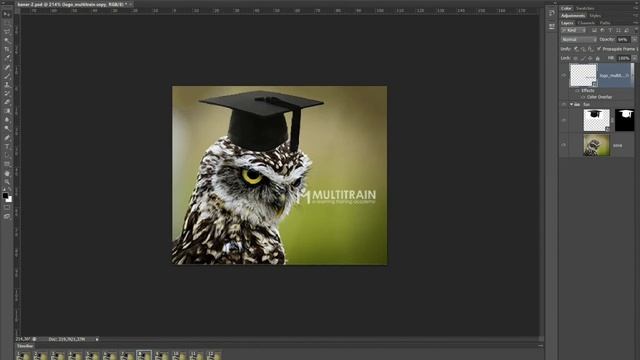The height and width of the screenshot is (360, 640).
Task: Switch to the Styles tab
Action: 595,16
